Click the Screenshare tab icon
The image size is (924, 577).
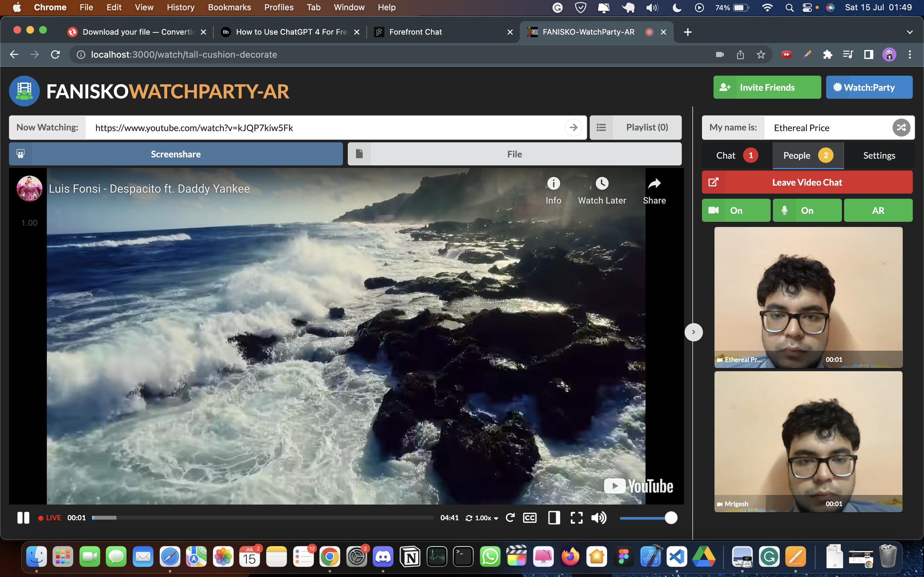tap(20, 154)
